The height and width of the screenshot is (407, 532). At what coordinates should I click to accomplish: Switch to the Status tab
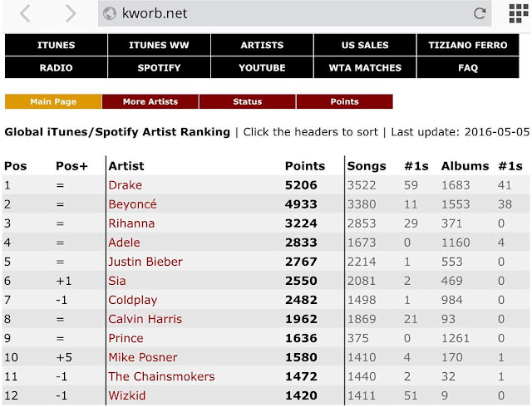(247, 101)
